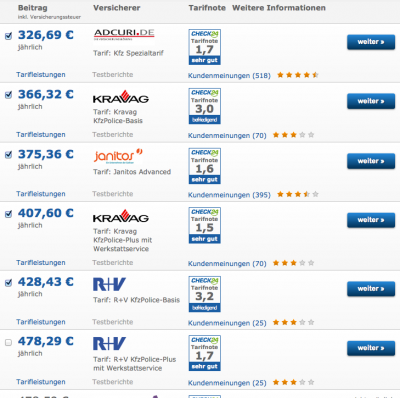Click weiter for the 428,43 € R+V offer
Screen dimensions: 400x398
coord(371,289)
